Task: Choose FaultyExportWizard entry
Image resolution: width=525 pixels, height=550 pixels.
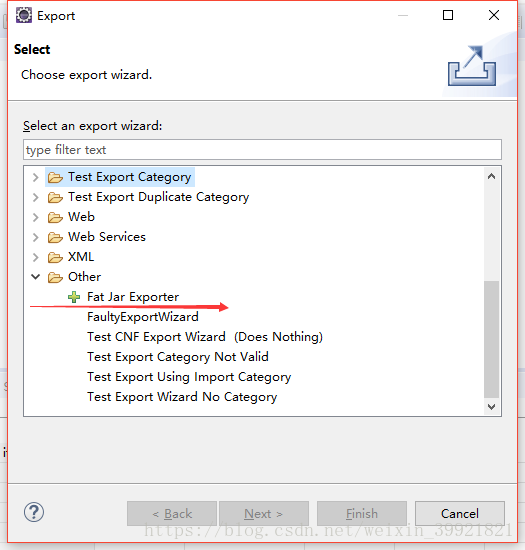Action: click(x=143, y=317)
